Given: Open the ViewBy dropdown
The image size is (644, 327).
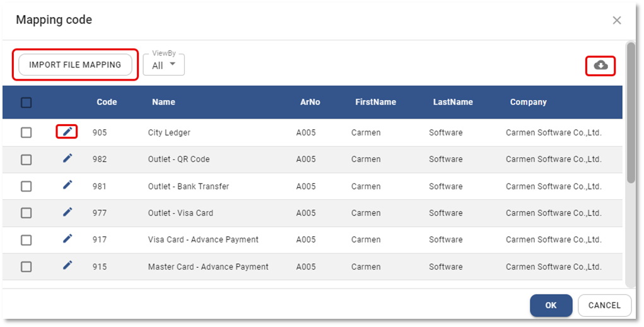Looking at the screenshot, I should (163, 65).
